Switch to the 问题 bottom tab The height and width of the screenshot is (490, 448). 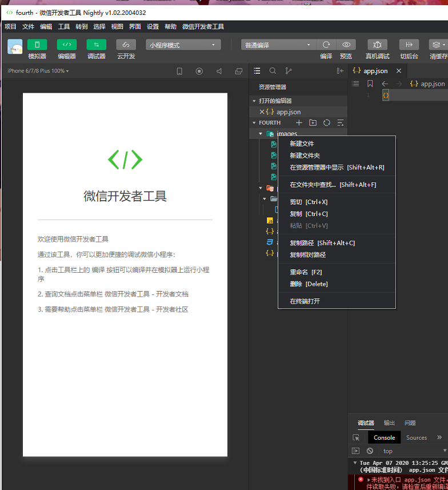(x=410, y=423)
